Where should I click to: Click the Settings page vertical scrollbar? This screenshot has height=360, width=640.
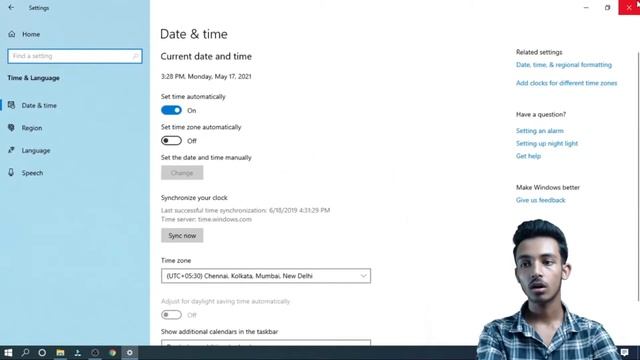coord(638,176)
